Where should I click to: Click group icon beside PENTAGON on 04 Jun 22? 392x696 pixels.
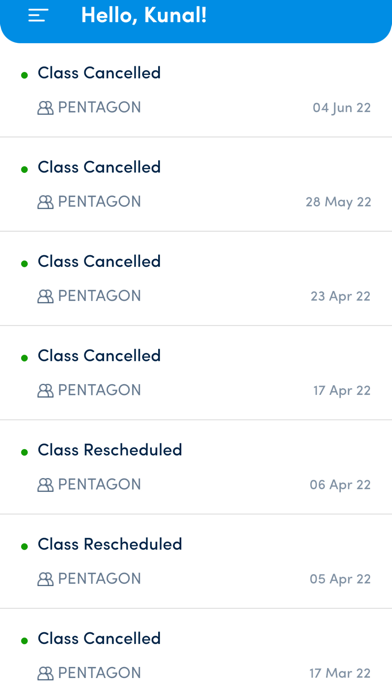[x=45, y=108]
